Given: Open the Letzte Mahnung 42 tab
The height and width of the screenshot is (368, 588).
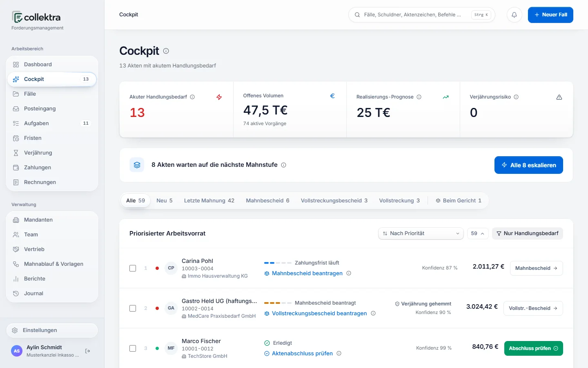Looking at the screenshot, I should pyautogui.click(x=209, y=201).
